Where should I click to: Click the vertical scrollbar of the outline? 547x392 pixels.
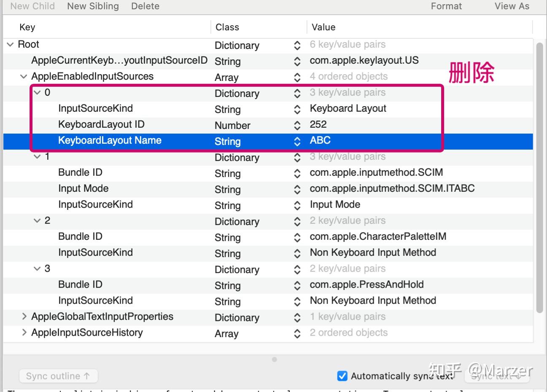point(539,177)
